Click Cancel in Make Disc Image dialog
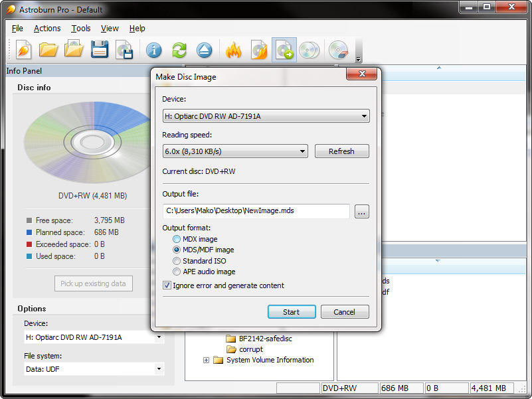Viewport: 532px width, 399px height. (x=345, y=312)
